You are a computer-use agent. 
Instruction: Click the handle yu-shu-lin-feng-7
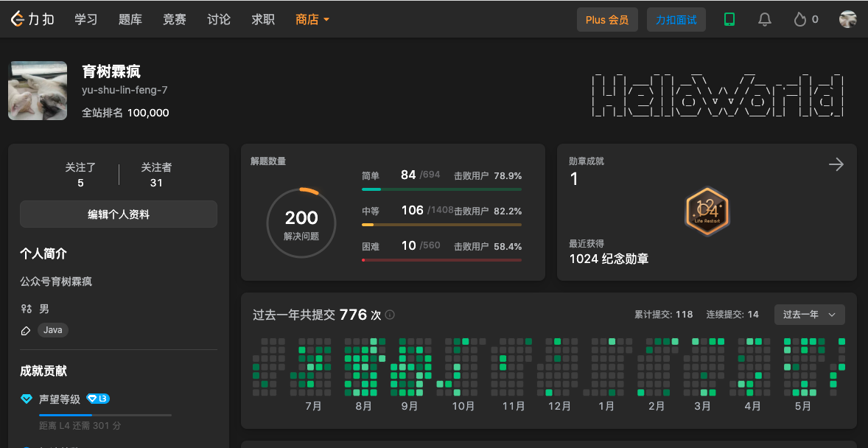click(125, 91)
